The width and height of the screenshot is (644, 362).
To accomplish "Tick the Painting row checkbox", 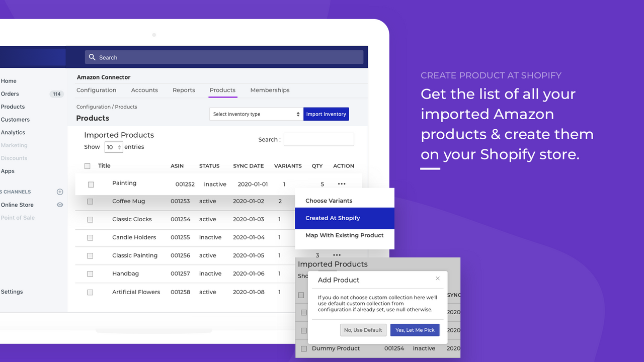I will click(x=91, y=185).
